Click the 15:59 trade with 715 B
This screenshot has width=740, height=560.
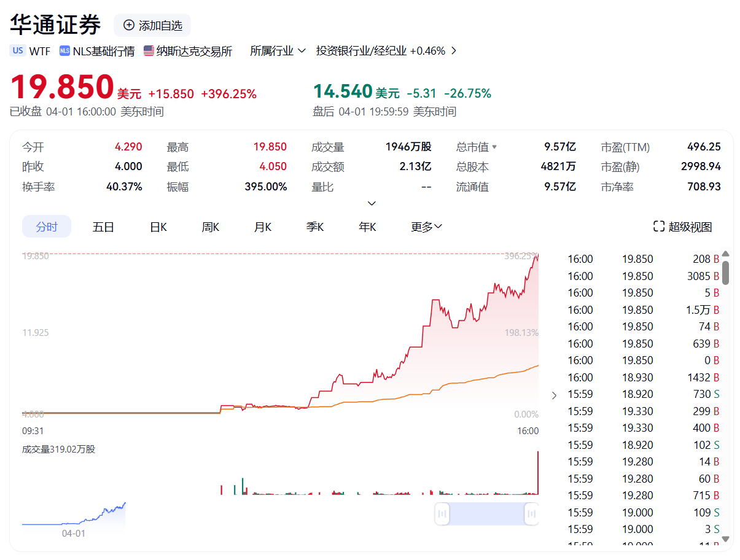tap(643, 496)
